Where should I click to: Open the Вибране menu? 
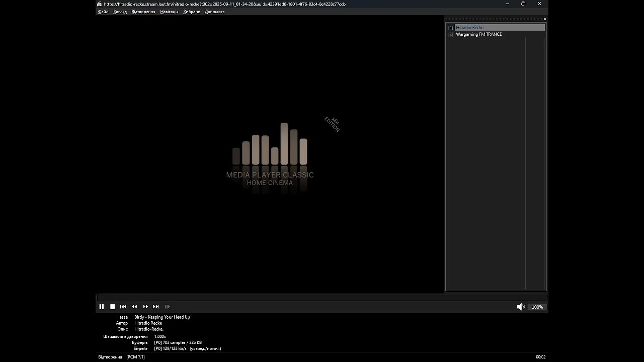coord(192,12)
